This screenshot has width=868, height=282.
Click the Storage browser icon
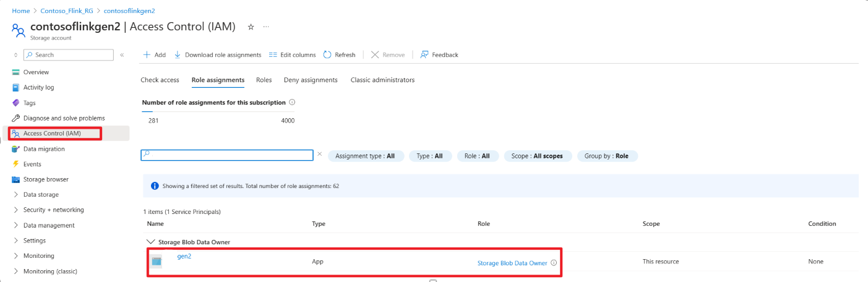(16, 179)
